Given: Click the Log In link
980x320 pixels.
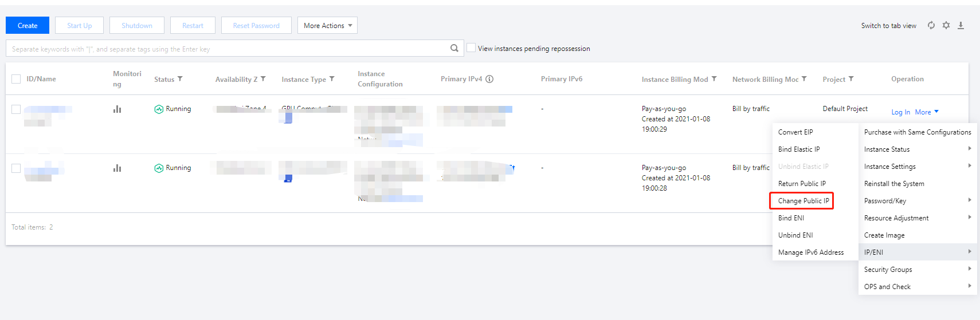Looking at the screenshot, I should pos(900,112).
